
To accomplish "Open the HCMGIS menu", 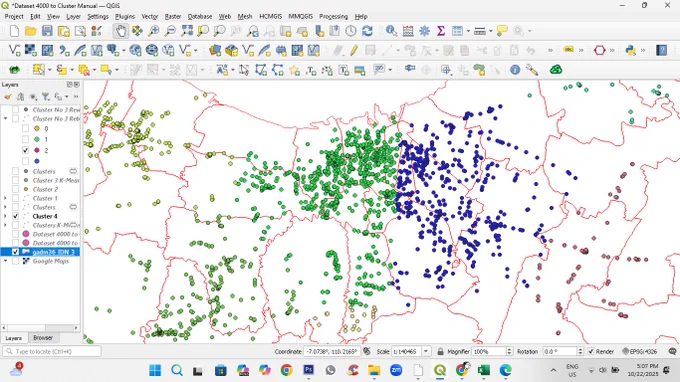I will point(270,16).
